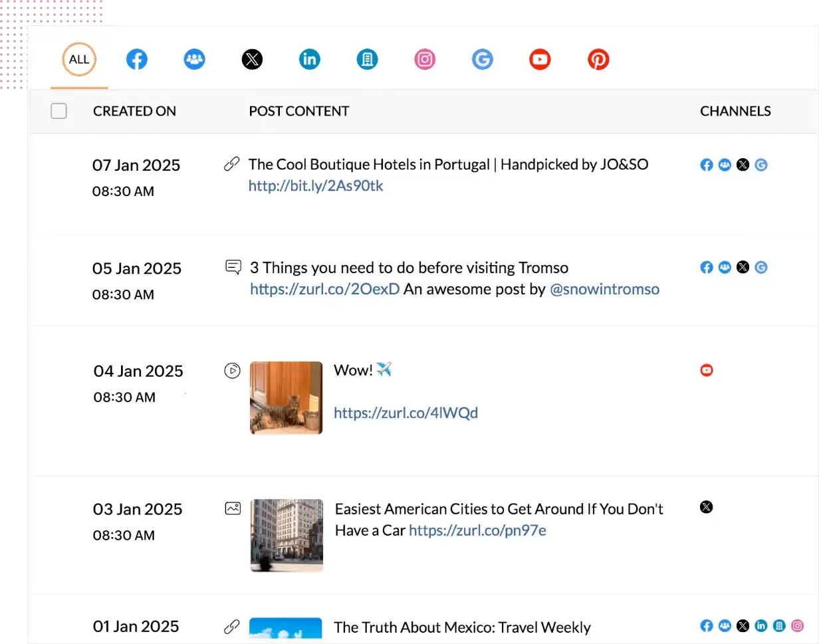Click the LinkedIn Company Page filter icon
Viewport: 819px width, 644px height.
click(367, 59)
